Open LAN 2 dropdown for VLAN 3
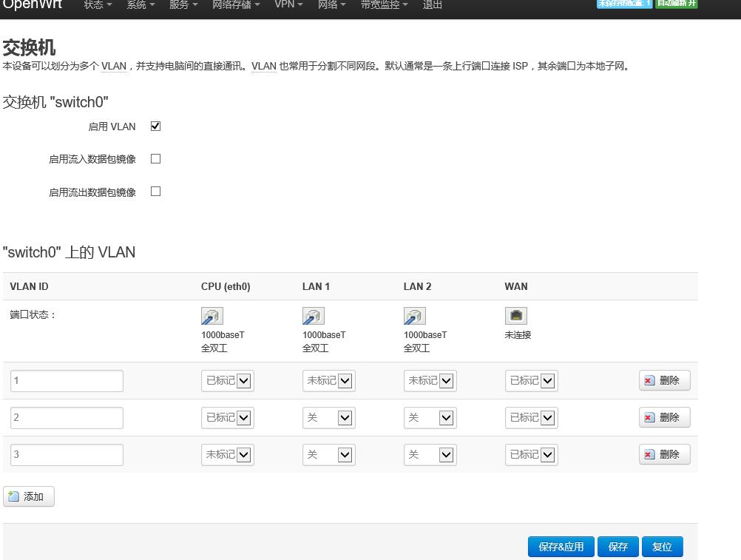 (x=430, y=455)
